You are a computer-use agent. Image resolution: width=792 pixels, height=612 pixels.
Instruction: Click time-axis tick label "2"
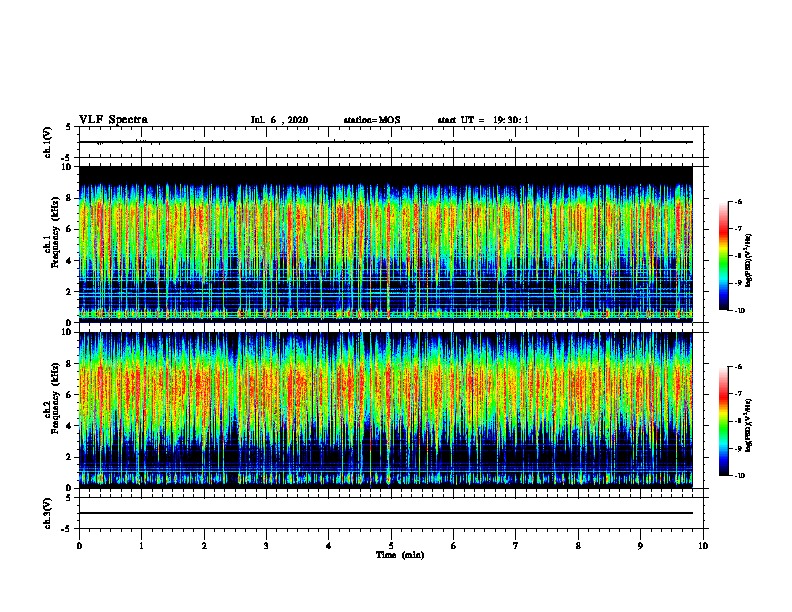click(x=204, y=546)
